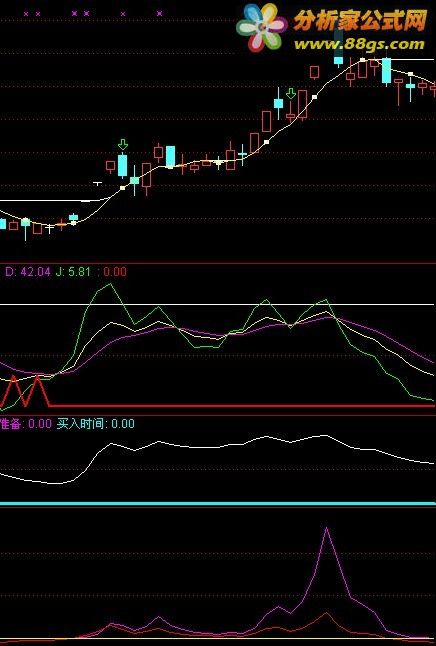436x646 pixels.
Task: Click the green down arrow near the upper rally candles
Action: [291, 94]
